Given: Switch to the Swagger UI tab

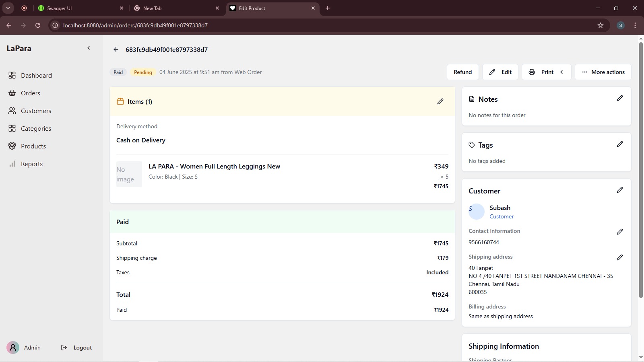Looking at the screenshot, I should click(76, 8).
